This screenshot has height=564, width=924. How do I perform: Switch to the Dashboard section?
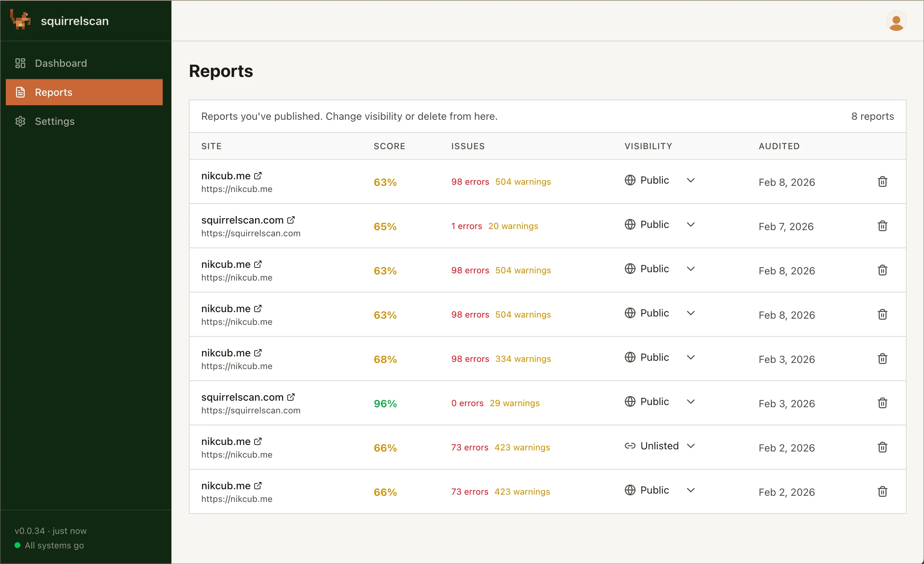[61, 63]
